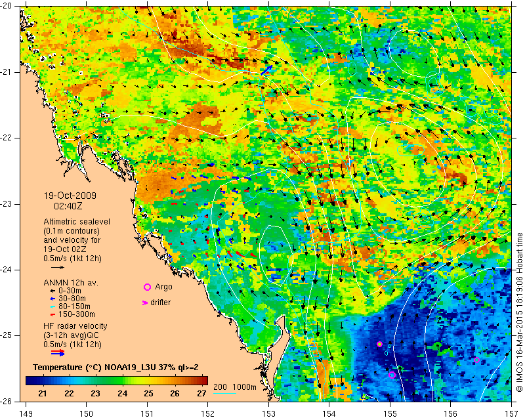Click the 'Altimetric sealevel' legend text
The height and width of the screenshot is (420, 525).
[x=77, y=222]
